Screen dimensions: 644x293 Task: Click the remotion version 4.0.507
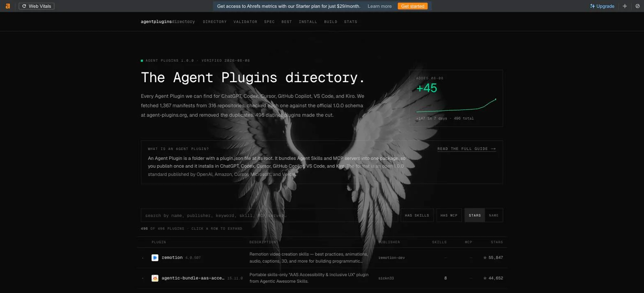click(x=193, y=258)
